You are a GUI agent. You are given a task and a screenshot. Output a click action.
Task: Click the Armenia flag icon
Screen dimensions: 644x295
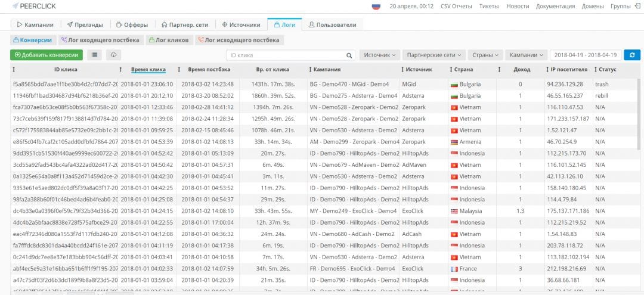(454, 142)
